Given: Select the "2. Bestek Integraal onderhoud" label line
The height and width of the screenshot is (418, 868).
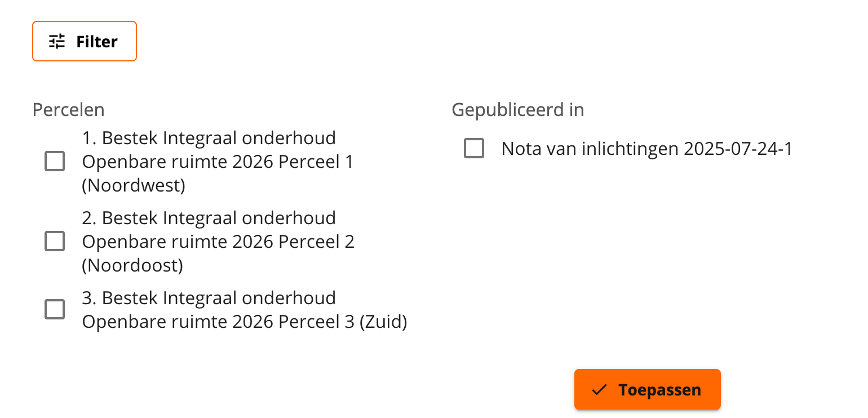Looking at the screenshot, I should (x=209, y=218).
